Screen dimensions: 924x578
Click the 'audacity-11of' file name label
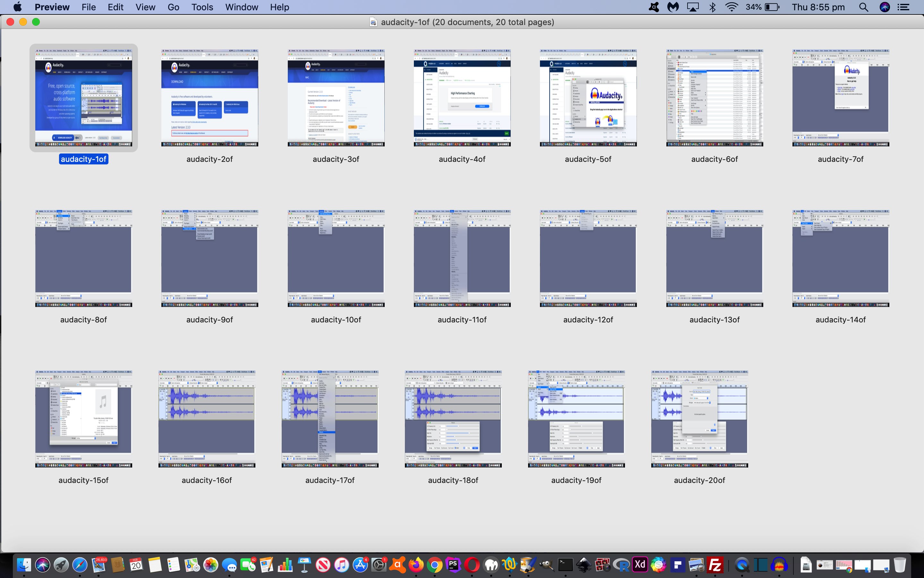[462, 320]
